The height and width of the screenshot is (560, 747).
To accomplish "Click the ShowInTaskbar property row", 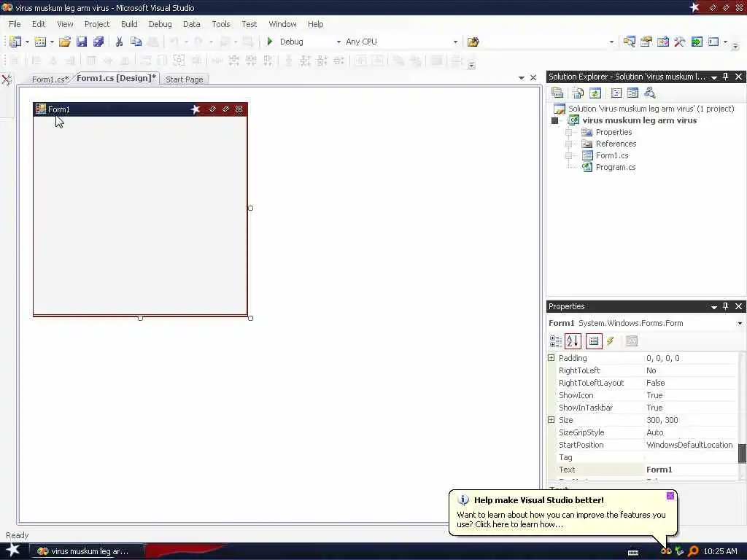I will coord(646,408).
